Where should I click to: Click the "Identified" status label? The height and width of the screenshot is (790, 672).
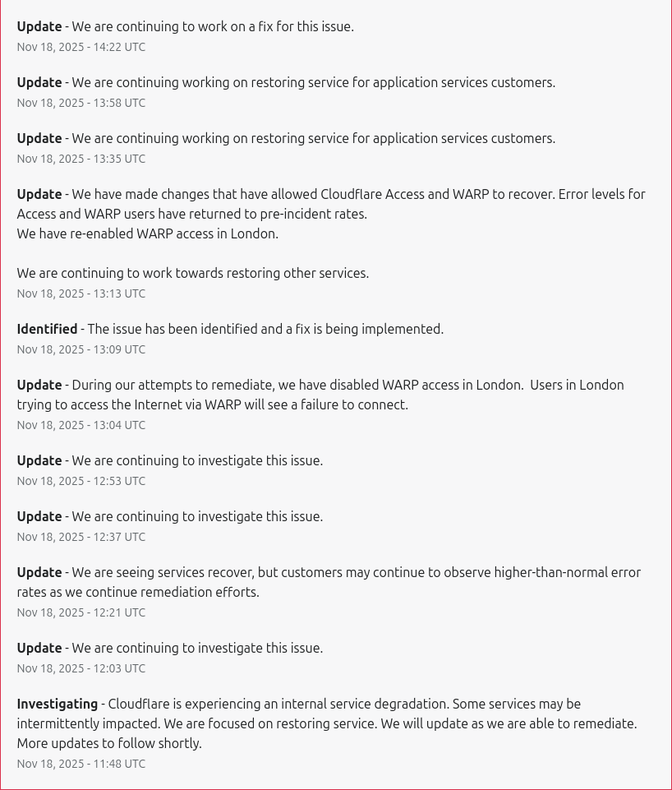[x=47, y=329]
